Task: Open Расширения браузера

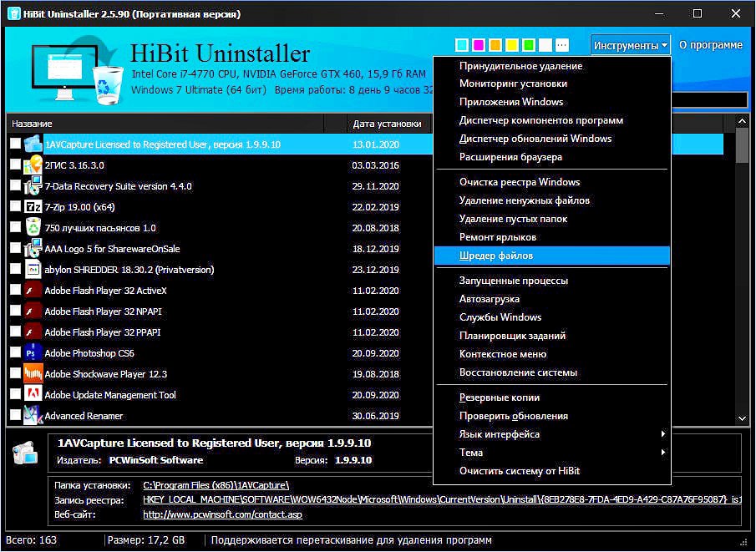Action: click(552, 157)
